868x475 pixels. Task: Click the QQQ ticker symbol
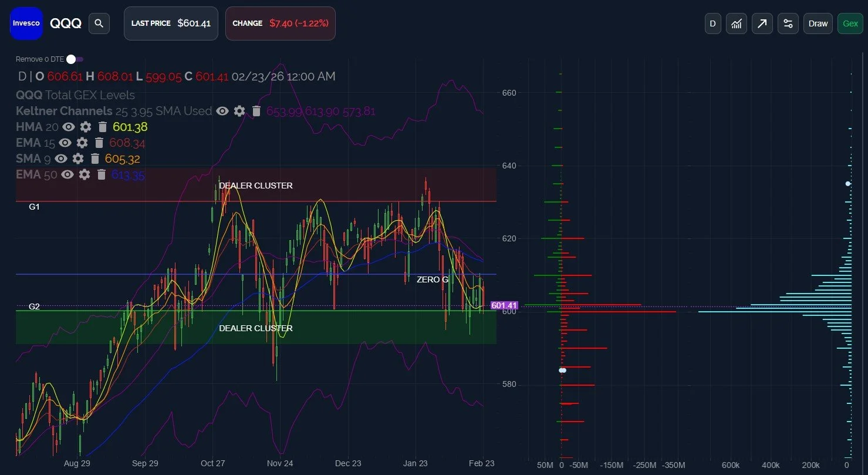[66, 23]
